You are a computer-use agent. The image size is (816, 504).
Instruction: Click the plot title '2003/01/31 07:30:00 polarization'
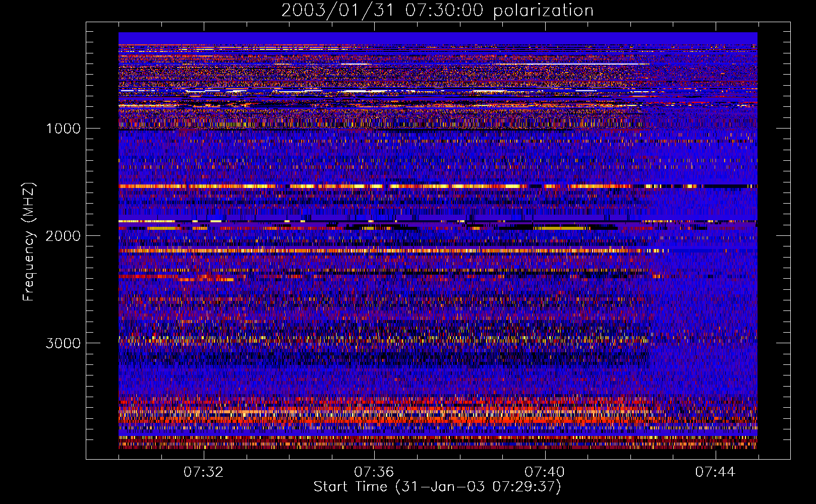[437, 10]
